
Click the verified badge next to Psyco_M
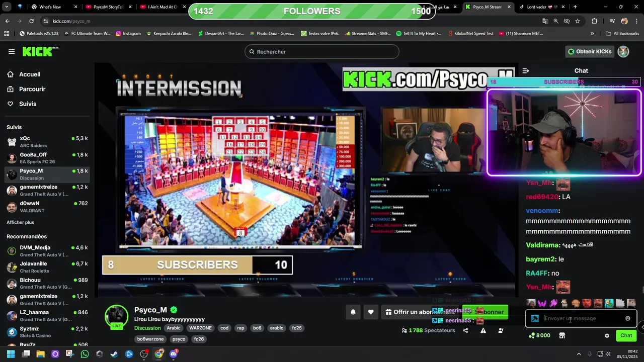point(174,310)
